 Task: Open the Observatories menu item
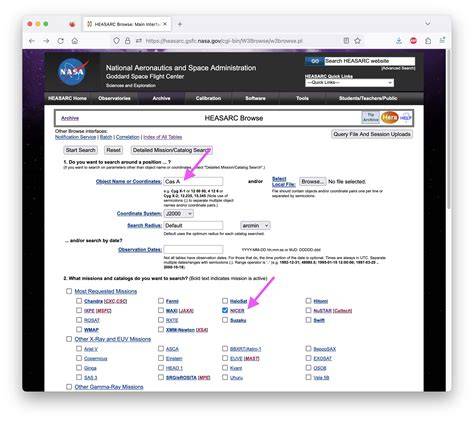(x=114, y=98)
